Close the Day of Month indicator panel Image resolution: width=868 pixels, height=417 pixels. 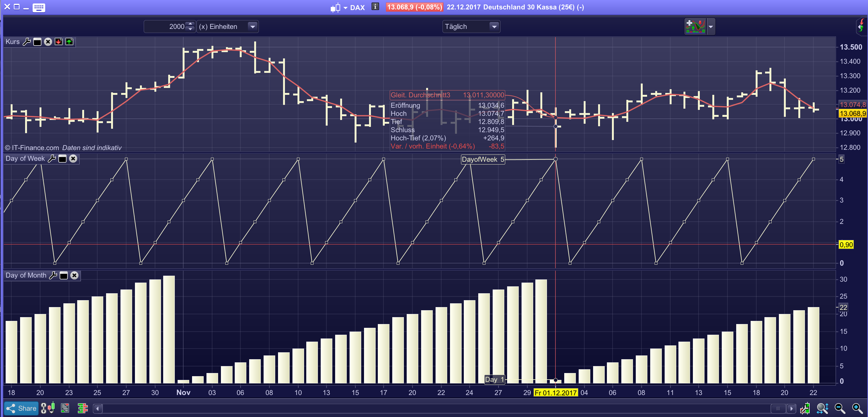click(74, 275)
